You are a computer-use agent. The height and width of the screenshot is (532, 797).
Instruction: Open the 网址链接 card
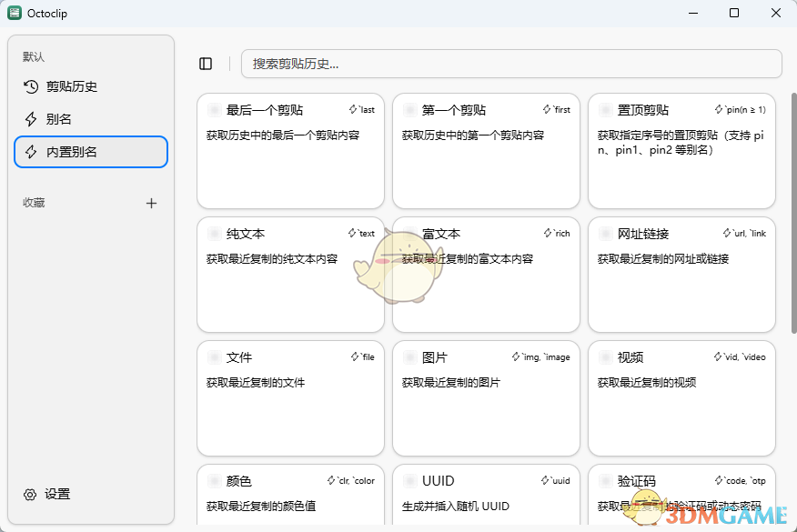(x=681, y=274)
